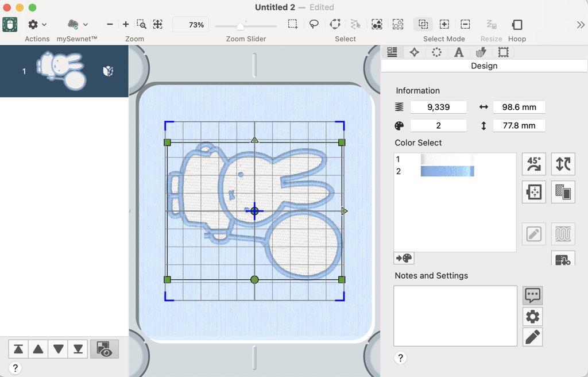Zoom in with the plus button
This screenshot has width=588, height=377.
[x=126, y=25]
